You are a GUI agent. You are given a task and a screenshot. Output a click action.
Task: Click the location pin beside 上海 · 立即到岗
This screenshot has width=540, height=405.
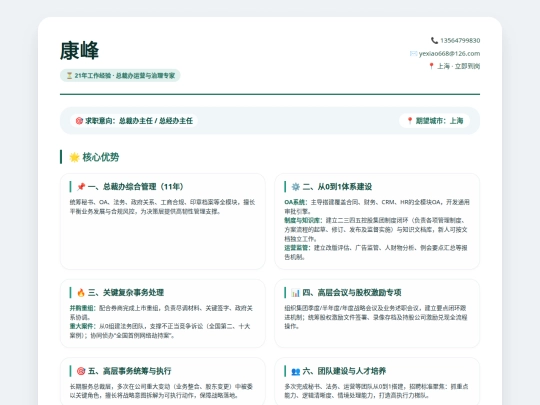(431, 66)
